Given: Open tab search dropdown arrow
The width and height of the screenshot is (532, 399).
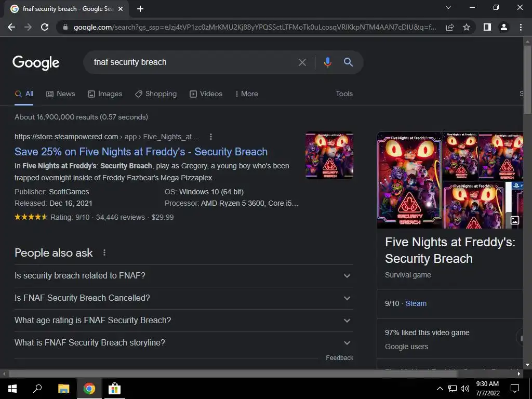Looking at the screenshot, I should [448, 7].
